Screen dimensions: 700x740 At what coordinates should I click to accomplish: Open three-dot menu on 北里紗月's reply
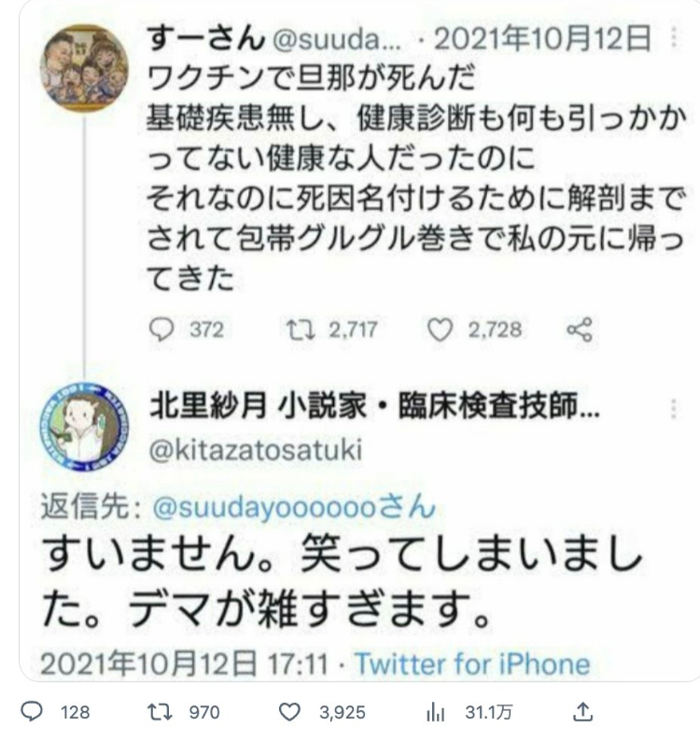(x=674, y=408)
